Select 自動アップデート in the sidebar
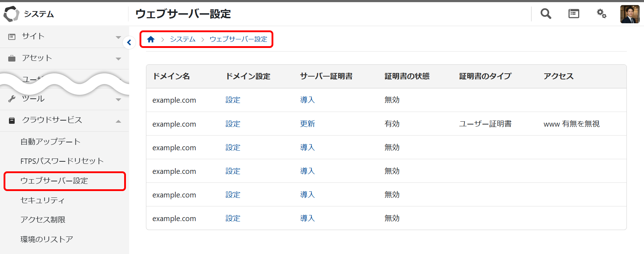644x254 pixels. tap(50, 142)
